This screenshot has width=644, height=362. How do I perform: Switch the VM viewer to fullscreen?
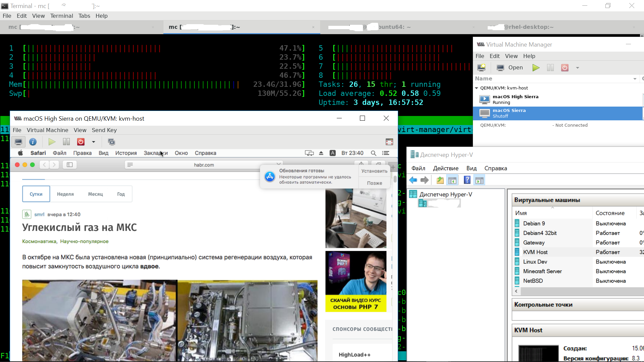tap(389, 142)
